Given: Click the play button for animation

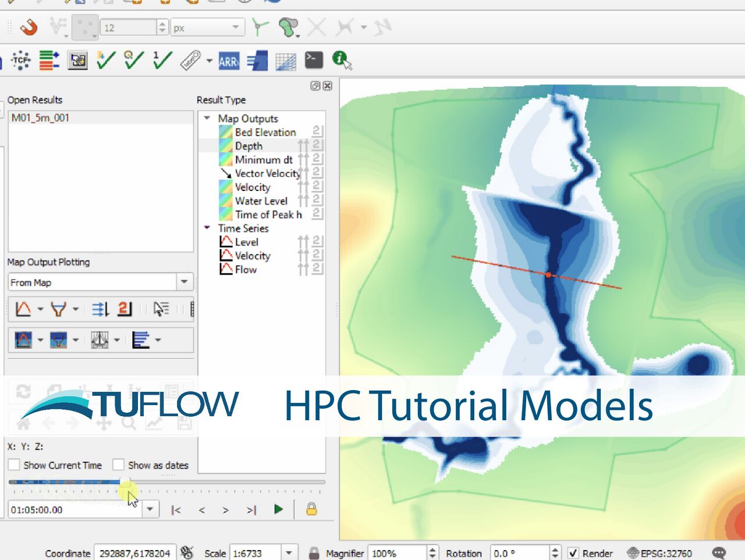Looking at the screenshot, I should tap(278, 509).
